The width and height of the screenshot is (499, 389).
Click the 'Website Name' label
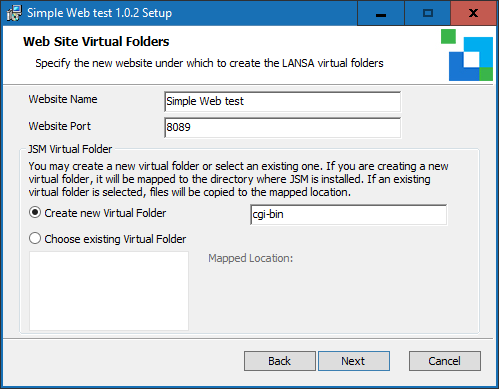pyautogui.click(x=63, y=99)
